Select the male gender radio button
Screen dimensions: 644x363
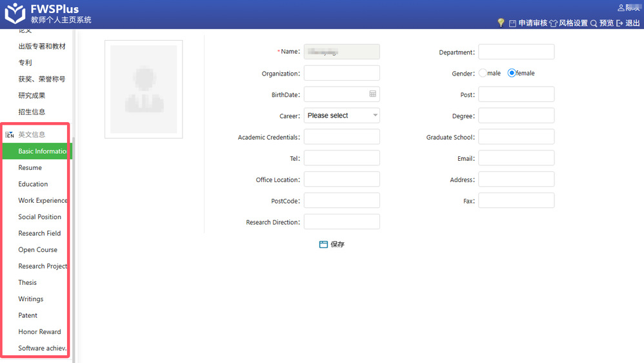[483, 73]
